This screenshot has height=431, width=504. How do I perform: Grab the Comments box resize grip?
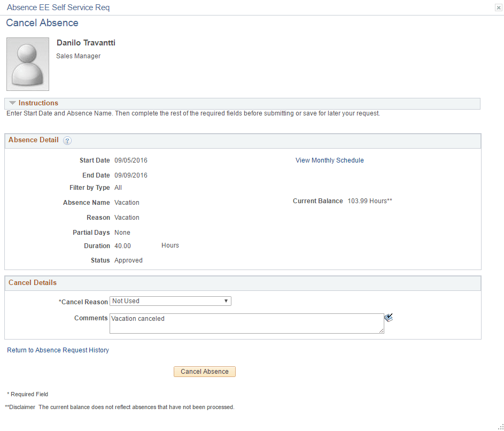tap(381, 332)
